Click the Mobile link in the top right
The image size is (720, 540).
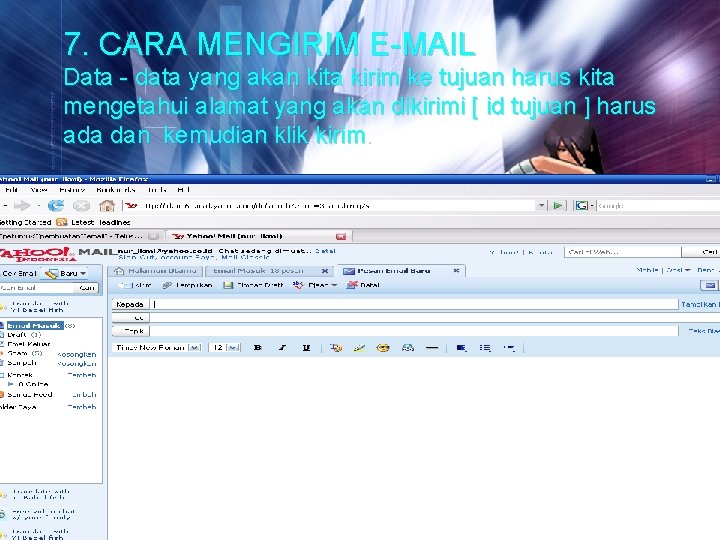tap(647, 270)
